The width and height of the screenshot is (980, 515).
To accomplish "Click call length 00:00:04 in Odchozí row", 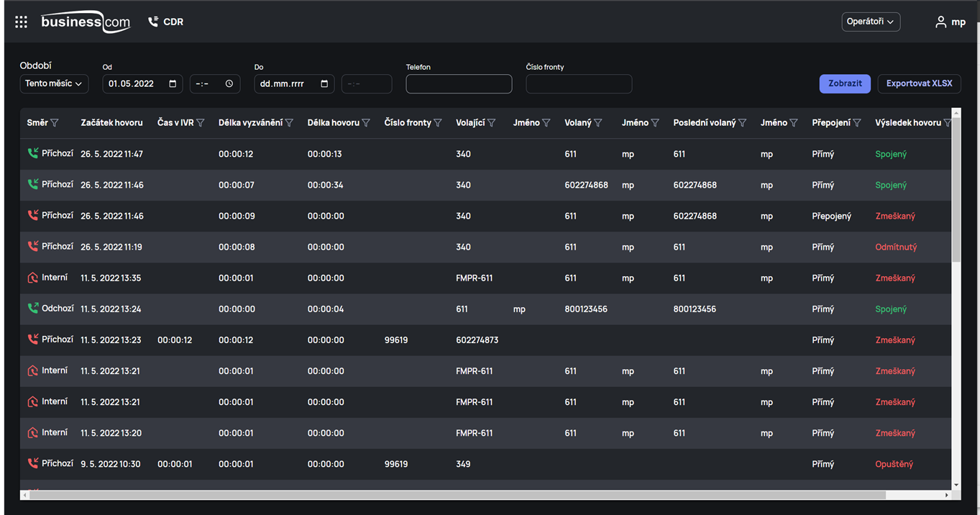I will 326,309.
